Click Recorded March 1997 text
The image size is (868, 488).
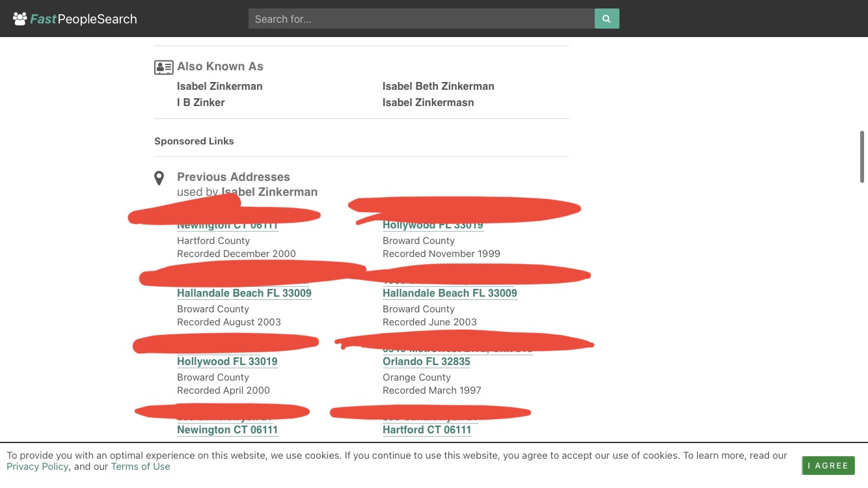(432, 390)
